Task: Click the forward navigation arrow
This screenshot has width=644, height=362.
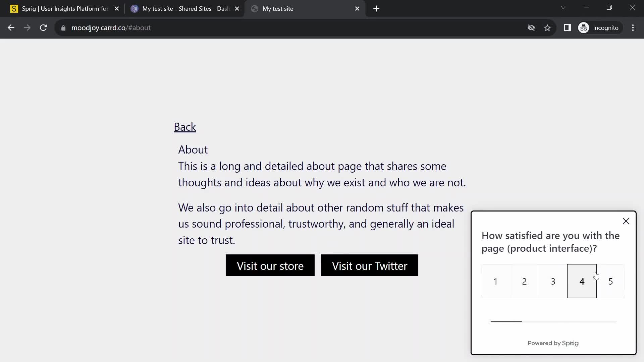Action: point(27,28)
